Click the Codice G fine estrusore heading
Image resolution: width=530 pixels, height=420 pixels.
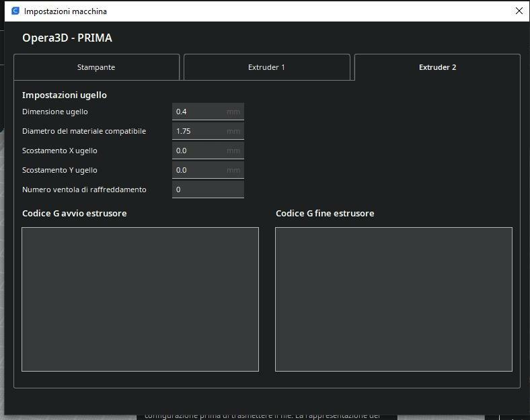325,214
